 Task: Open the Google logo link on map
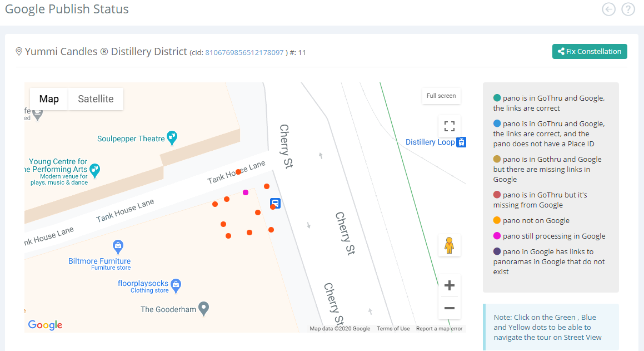click(45, 325)
